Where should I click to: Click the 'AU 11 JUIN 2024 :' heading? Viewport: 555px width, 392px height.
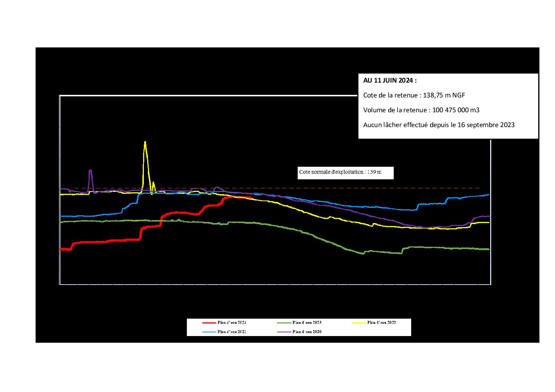point(390,80)
